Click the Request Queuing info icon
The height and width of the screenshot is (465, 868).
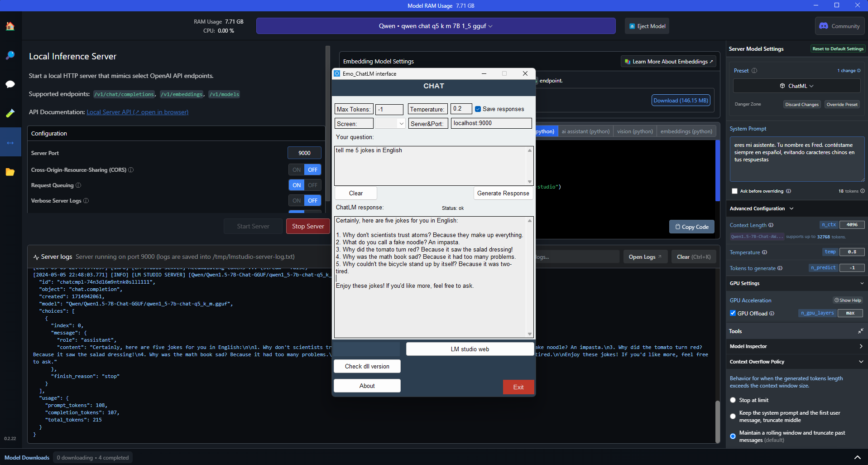[x=78, y=185]
